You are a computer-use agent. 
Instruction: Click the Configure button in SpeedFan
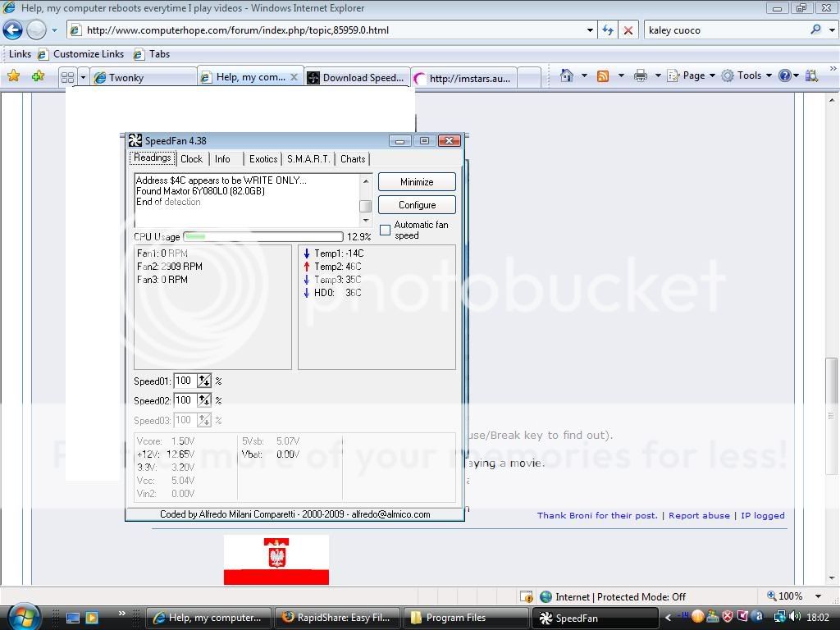[x=417, y=205]
